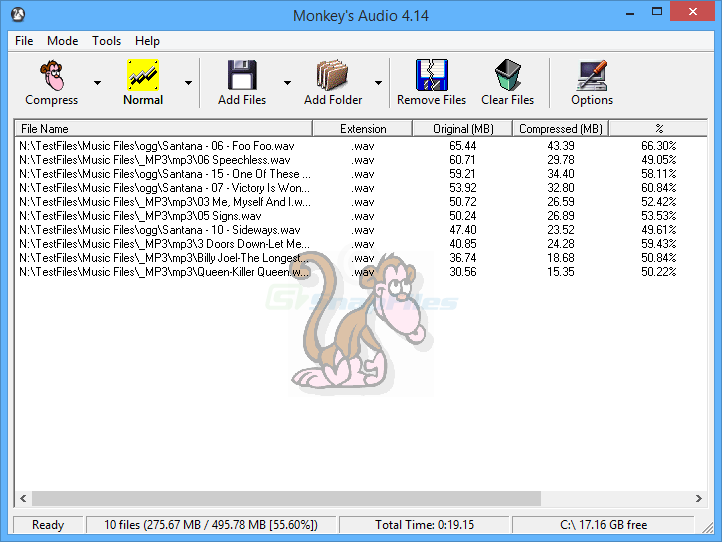The image size is (722, 542).
Task: Click the Compress monkey face icon
Action: tap(52, 75)
